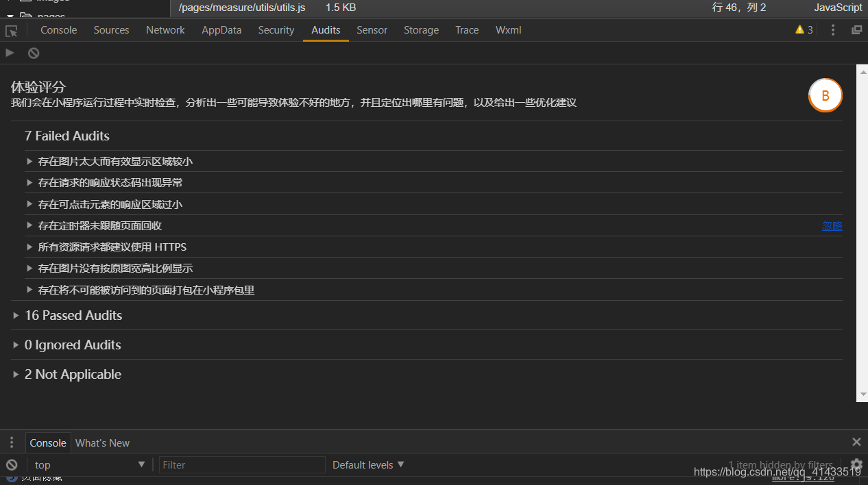Clear the console with the circle-slash icon

point(12,464)
